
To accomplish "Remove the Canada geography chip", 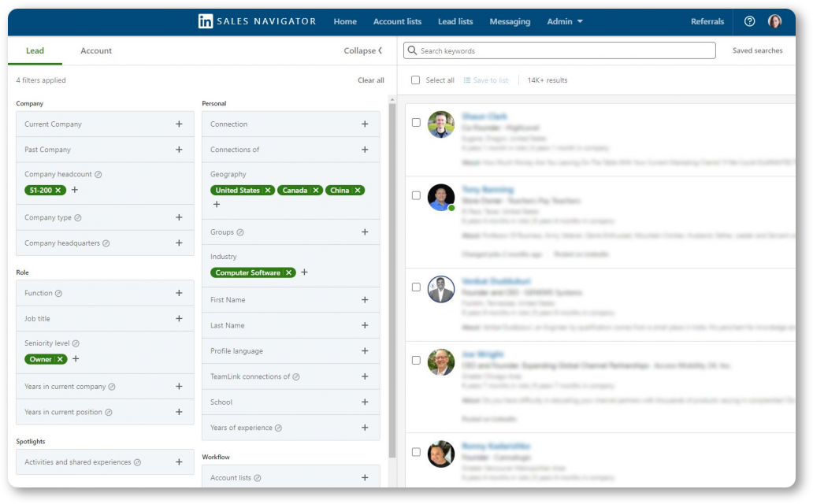I will pyautogui.click(x=316, y=191).
